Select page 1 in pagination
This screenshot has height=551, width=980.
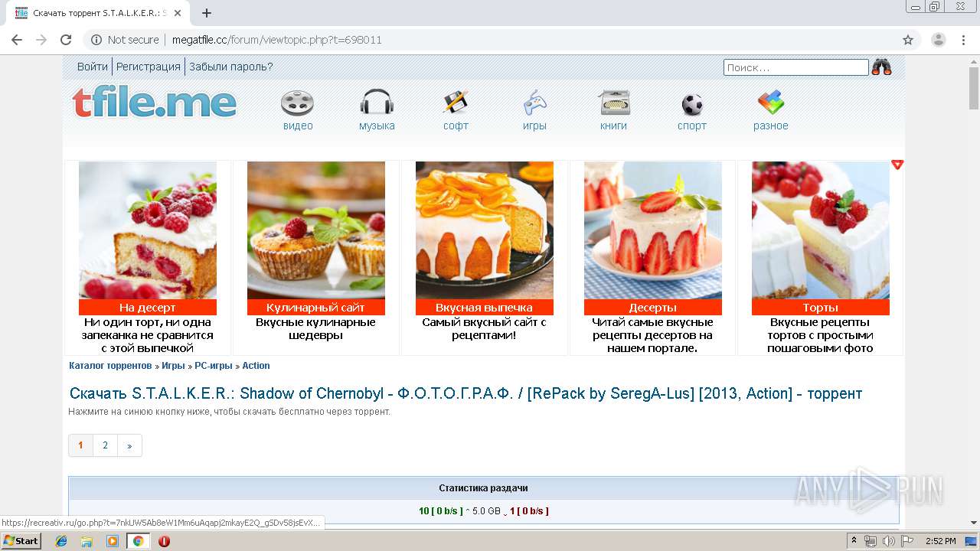click(80, 445)
